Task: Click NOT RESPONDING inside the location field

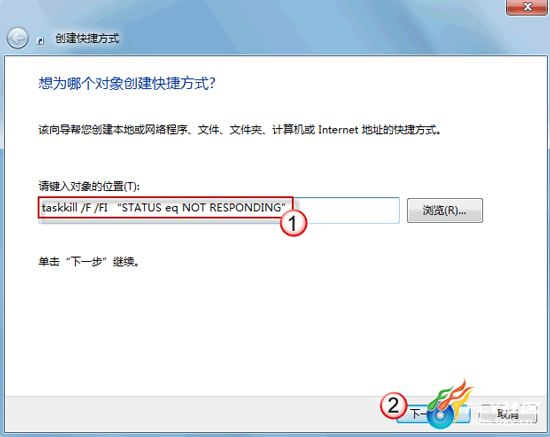Action: click(232, 208)
